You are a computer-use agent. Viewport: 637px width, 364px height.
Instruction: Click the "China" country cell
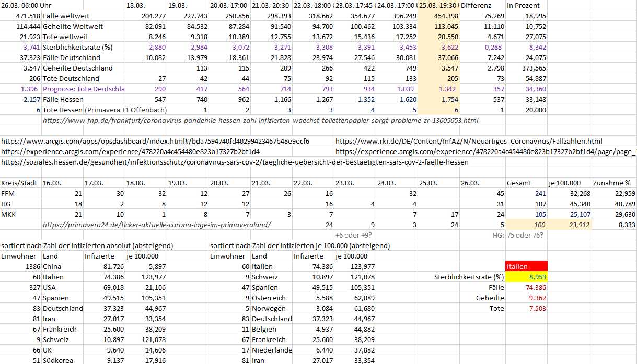(x=52, y=266)
